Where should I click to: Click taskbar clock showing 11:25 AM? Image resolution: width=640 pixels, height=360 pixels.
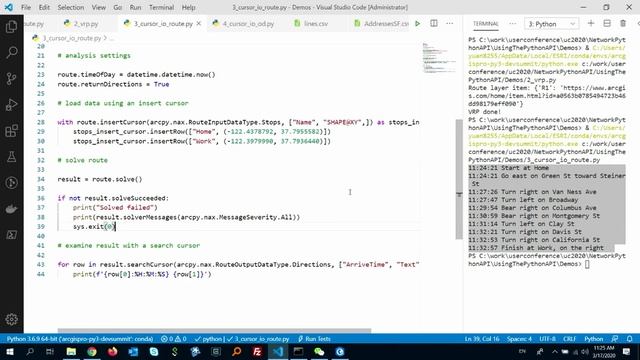point(605,351)
